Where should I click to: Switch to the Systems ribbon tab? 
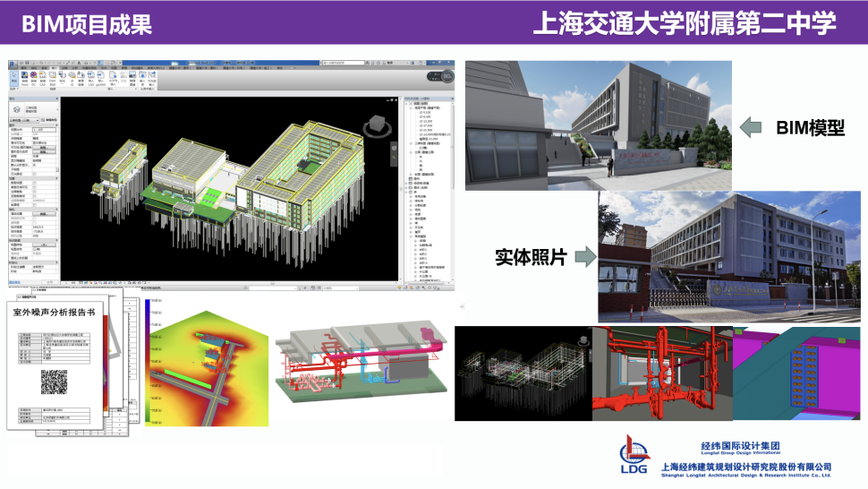(44, 68)
